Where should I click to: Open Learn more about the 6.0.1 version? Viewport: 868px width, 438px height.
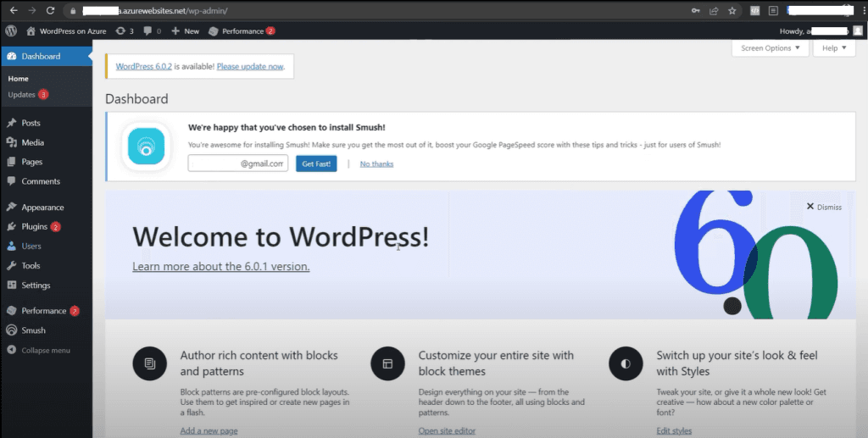click(221, 267)
